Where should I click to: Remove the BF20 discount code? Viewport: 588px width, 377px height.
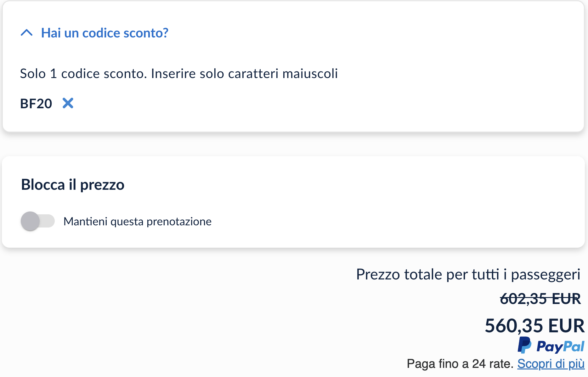[x=68, y=103]
